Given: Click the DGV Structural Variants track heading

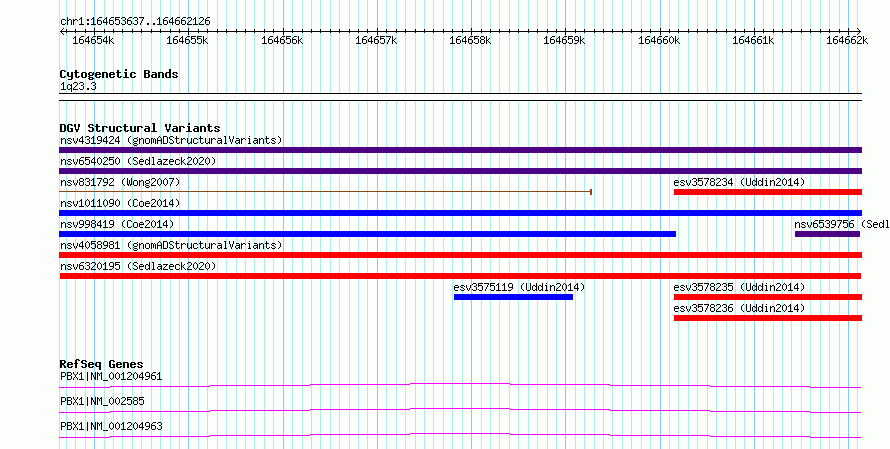Looking at the screenshot, I should point(140,128).
